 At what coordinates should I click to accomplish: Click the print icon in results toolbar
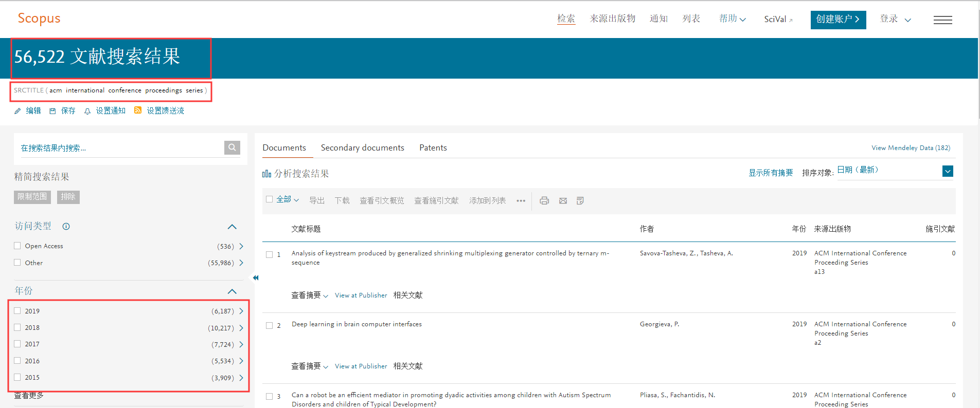544,201
